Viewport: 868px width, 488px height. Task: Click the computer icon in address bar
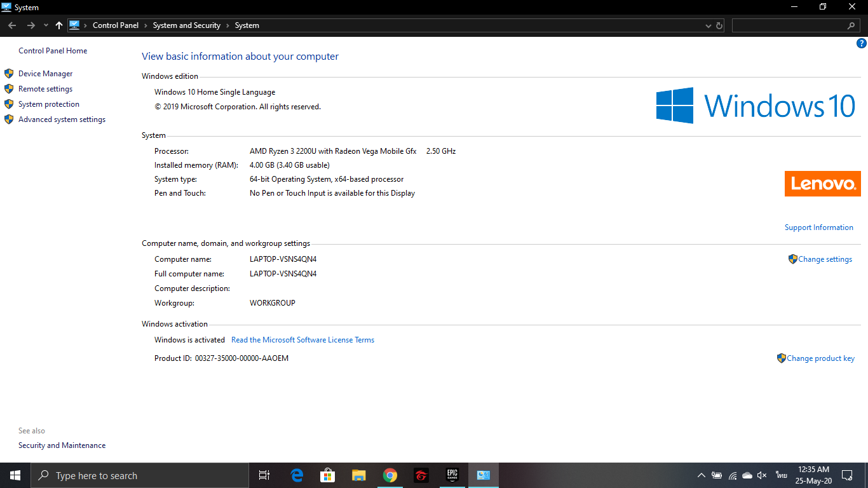click(74, 25)
